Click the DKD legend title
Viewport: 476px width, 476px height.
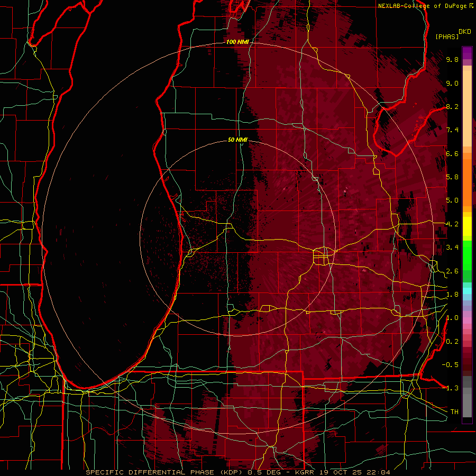pyautogui.click(x=465, y=32)
